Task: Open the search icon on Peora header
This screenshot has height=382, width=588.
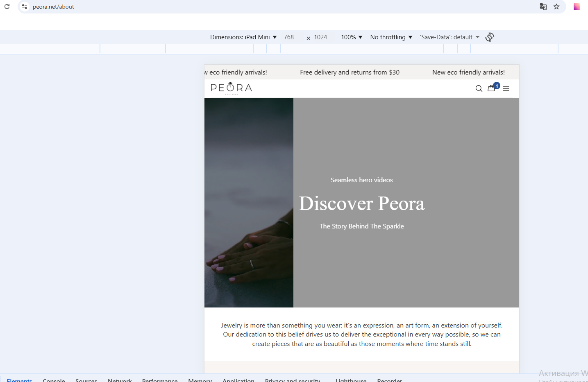Action: click(479, 88)
